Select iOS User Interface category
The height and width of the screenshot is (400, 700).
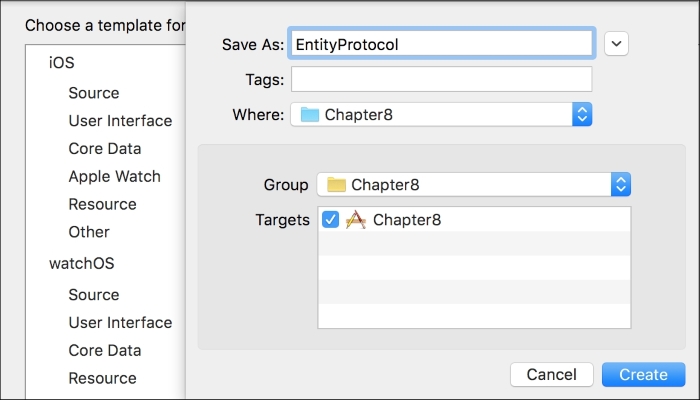tap(120, 121)
